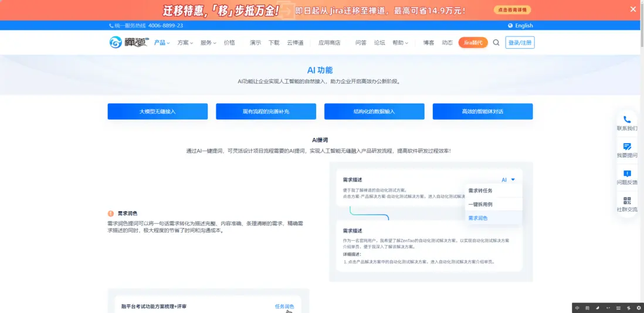Click the 联系我们 phone icon in sidebar
This screenshot has height=313, width=644.
pyautogui.click(x=627, y=120)
